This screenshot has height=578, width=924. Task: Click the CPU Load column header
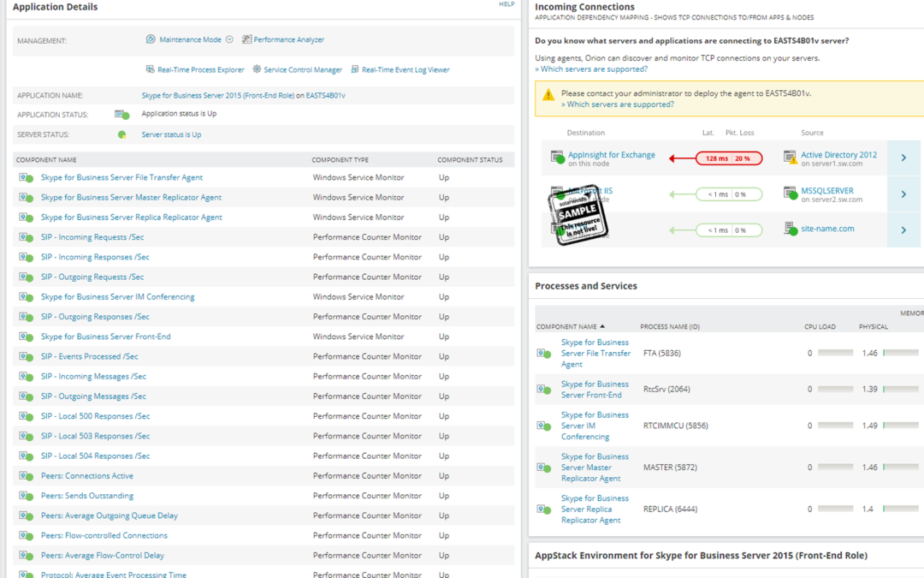[820, 327]
